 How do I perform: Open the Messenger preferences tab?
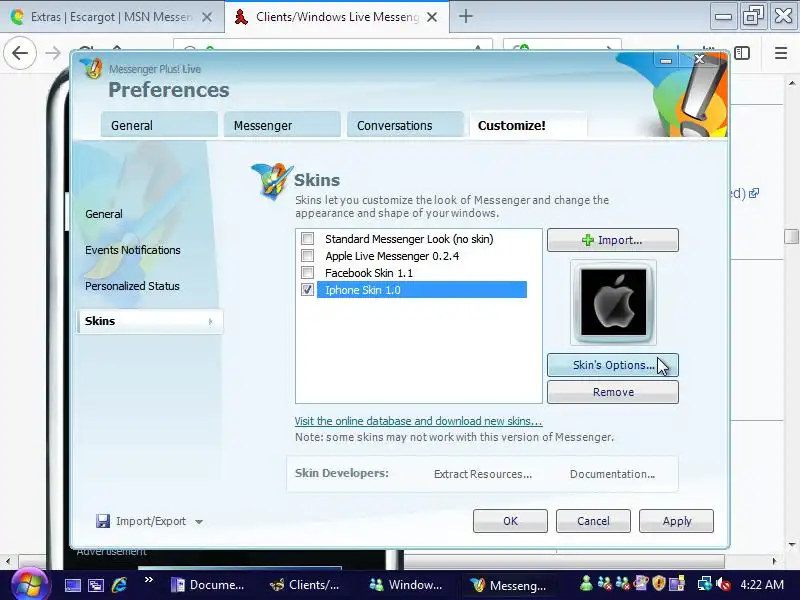(x=282, y=125)
